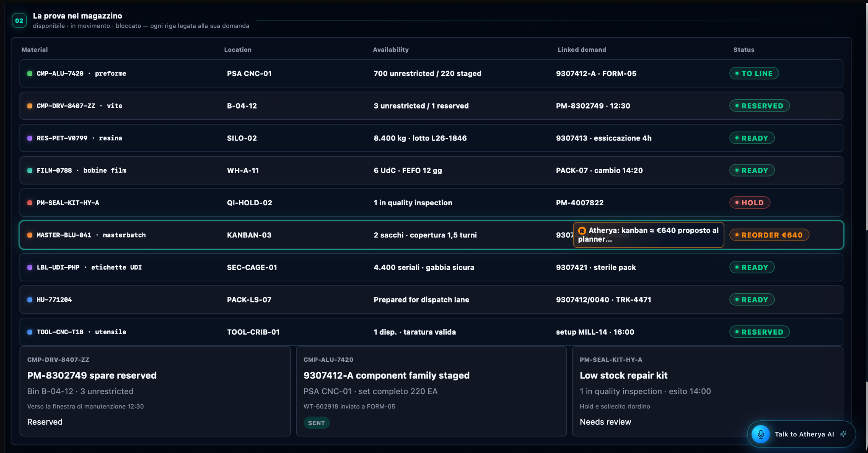Click availability 6 UdC · FEFO 12 gg
The width and height of the screenshot is (868, 453).
(408, 171)
